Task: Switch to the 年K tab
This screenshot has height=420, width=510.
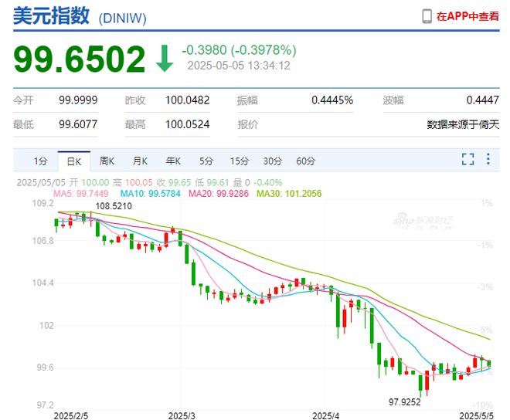Action: pyautogui.click(x=173, y=161)
